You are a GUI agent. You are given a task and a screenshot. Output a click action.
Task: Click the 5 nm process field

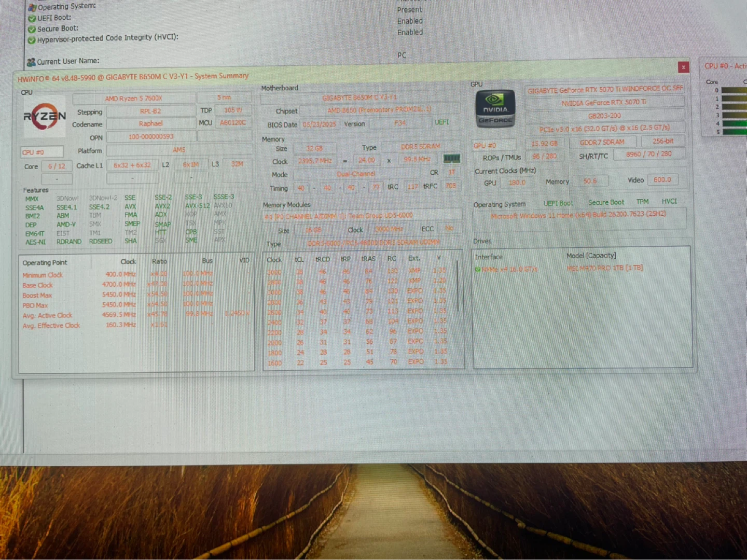[x=224, y=97]
